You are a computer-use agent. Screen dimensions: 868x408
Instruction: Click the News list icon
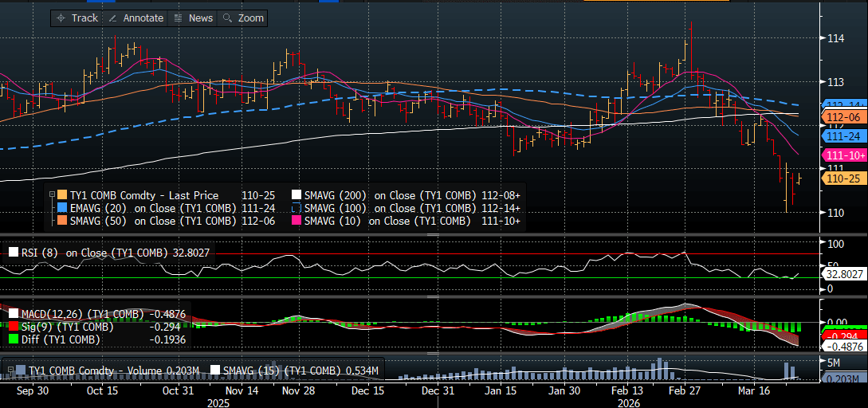178,18
